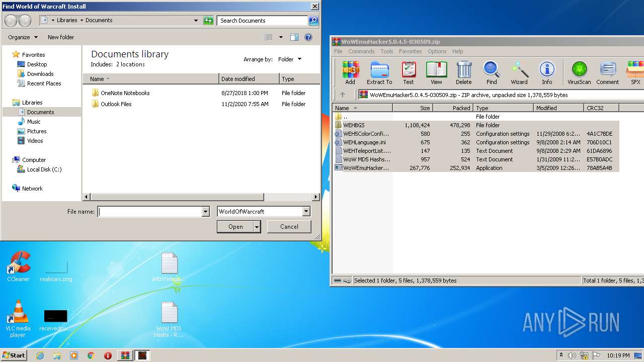Open the File menu in WinRAR
This screenshot has height=362, width=644.
[338, 51]
